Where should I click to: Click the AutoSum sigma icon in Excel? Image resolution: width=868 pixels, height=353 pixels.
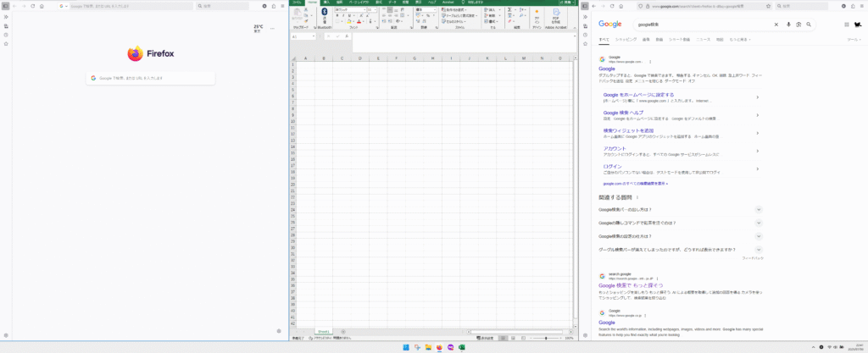click(x=509, y=9)
